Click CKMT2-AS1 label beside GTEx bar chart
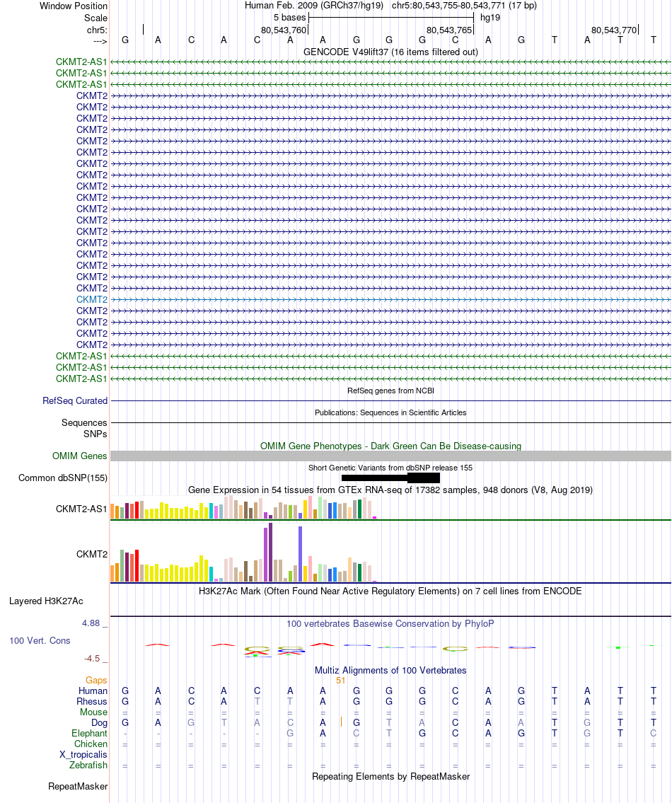The height and width of the screenshot is (803, 672). click(x=82, y=509)
